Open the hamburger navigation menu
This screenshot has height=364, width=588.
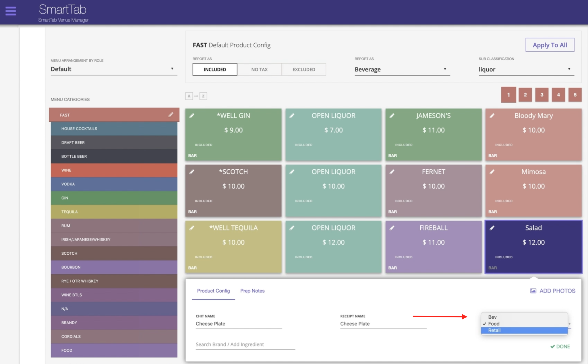click(x=11, y=11)
